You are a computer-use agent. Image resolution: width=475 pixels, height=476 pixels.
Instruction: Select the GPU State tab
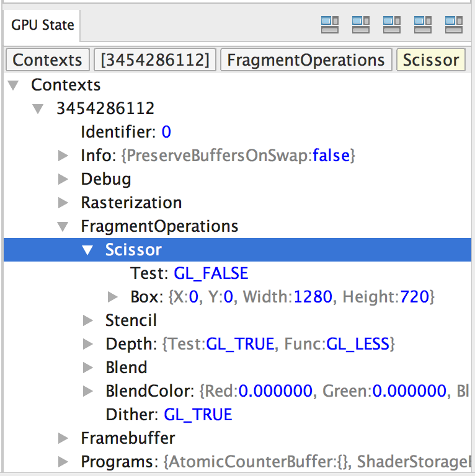coord(42,25)
